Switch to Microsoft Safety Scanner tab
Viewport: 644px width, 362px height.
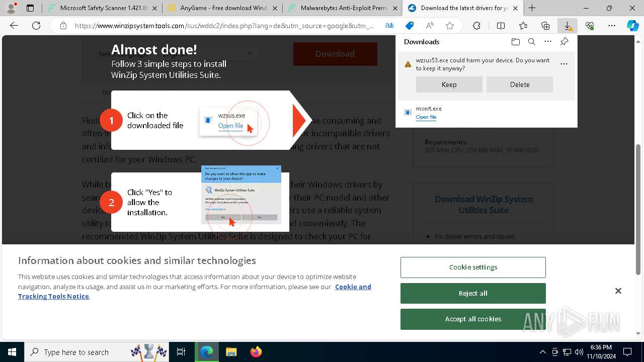(x=98, y=8)
